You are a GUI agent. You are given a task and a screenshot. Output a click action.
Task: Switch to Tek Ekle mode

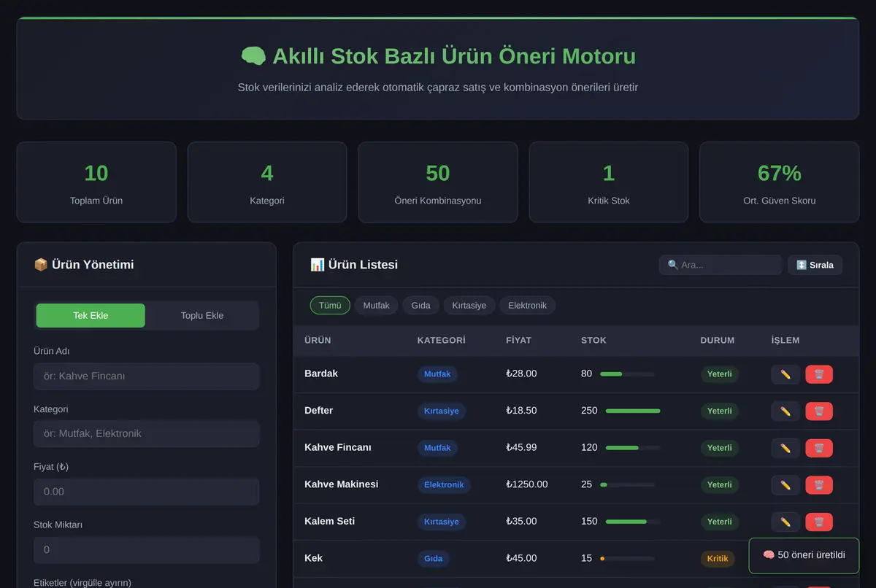point(91,316)
